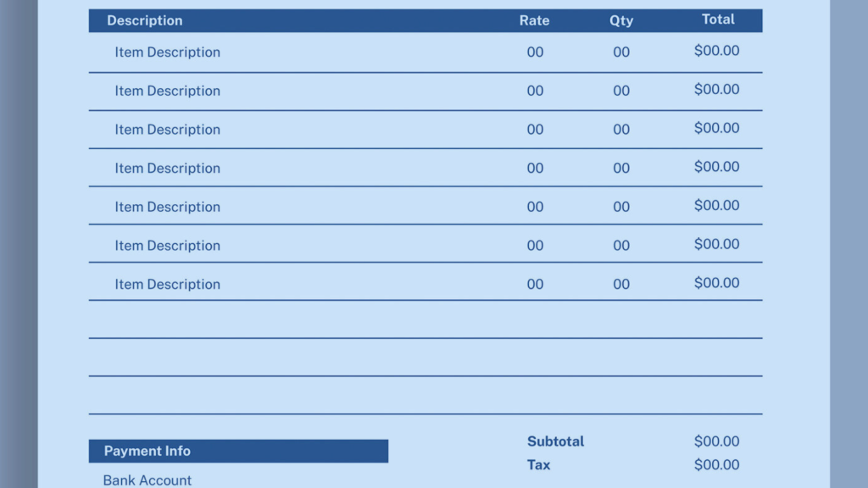Click the Rate column header
The height and width of the screenshot is (488, 868).
click(534, 20)
